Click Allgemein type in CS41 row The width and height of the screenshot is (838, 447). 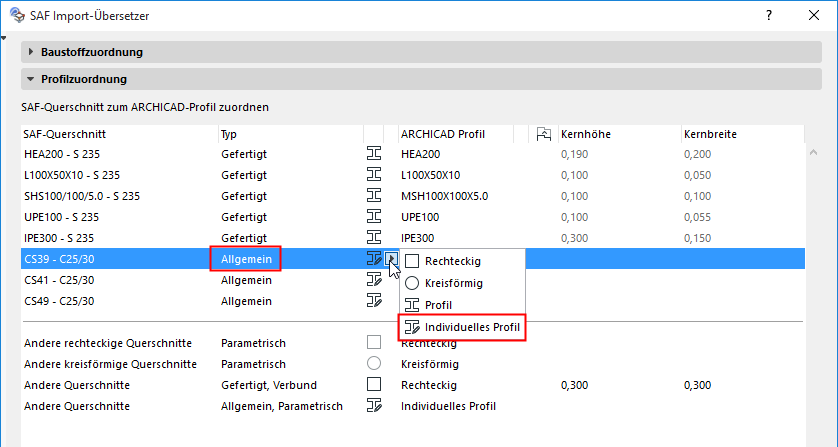(246, 280)
